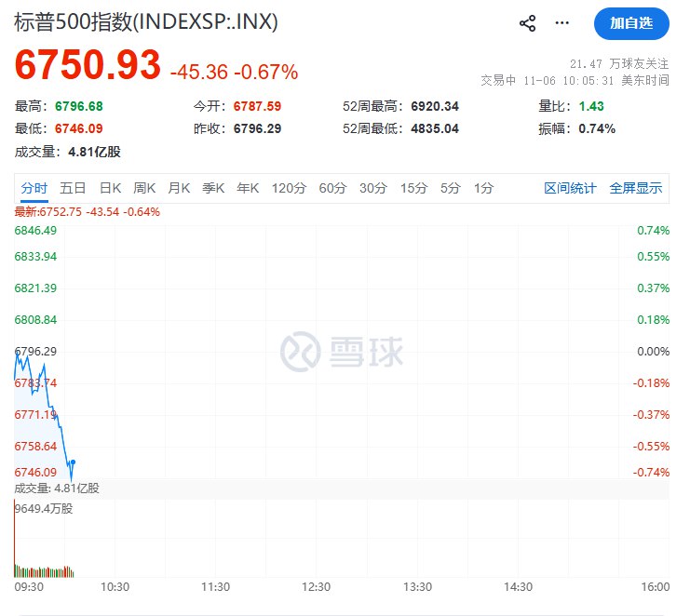690x616 pixels.
Task: Click the 最高 value 6796.68
Action: tap(79, 106)
